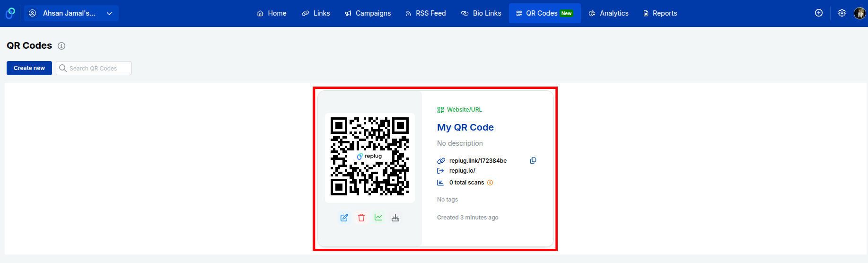
Task: Open the Bio Links menu item
Action: coord(481,13)
